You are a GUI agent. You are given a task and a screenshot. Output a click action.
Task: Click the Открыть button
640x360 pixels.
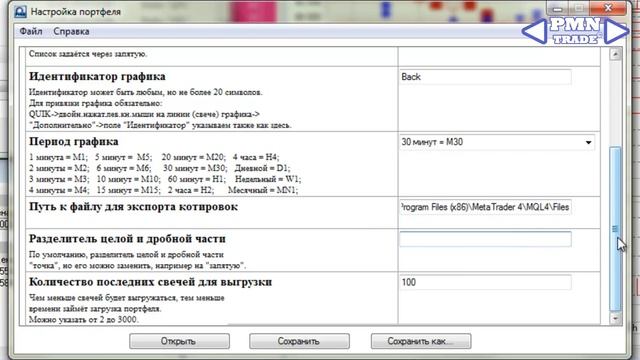179,341
